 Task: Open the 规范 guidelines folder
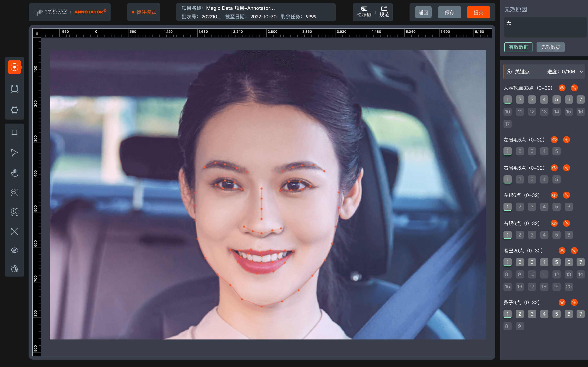click(x=384, y=12)
